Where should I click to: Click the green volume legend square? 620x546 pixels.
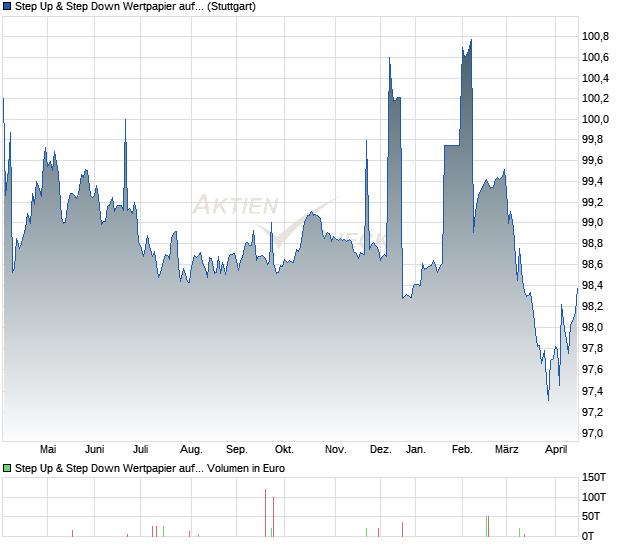[7, 468]
